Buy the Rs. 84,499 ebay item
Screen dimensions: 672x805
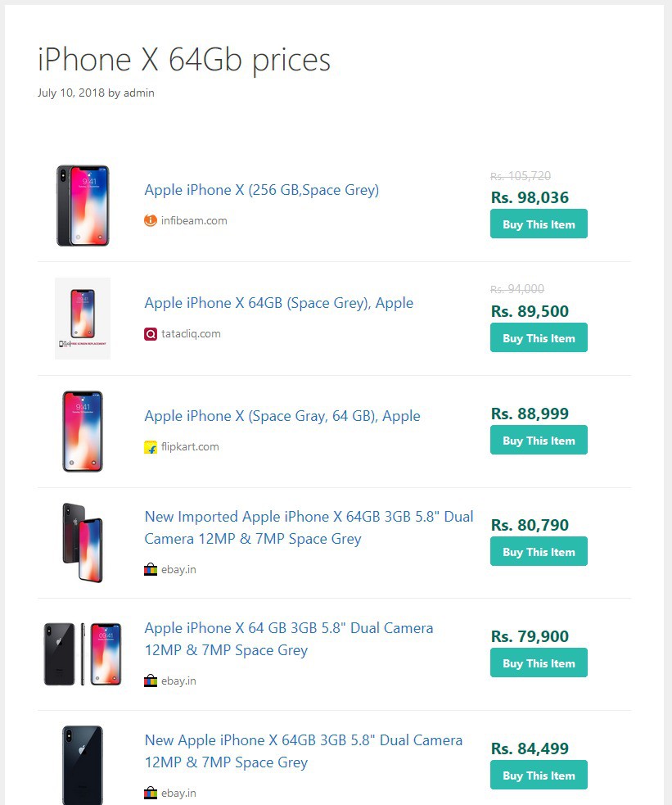[x=539, y=776]
